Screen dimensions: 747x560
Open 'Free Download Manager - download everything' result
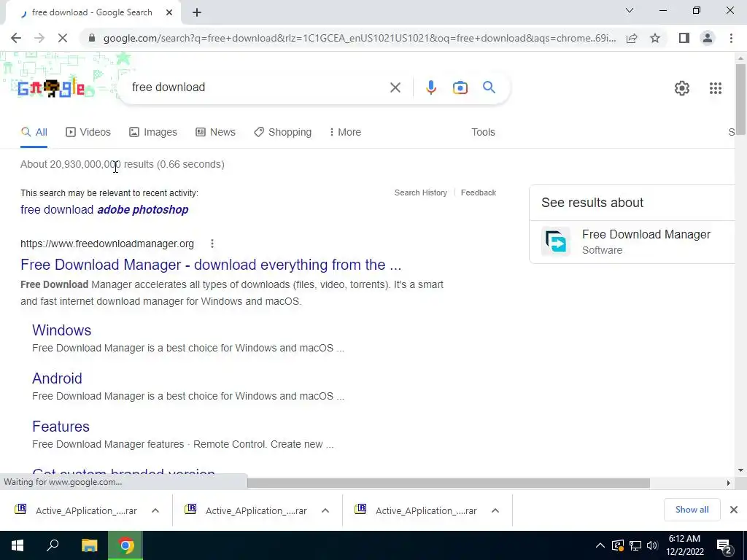[x=211, y=265]
